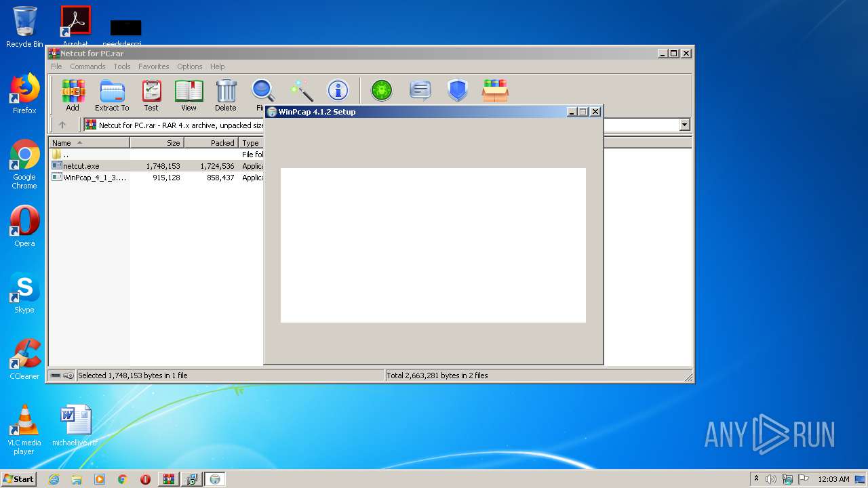Open Windows Explorer folder taskbar icon

(77, 479)
